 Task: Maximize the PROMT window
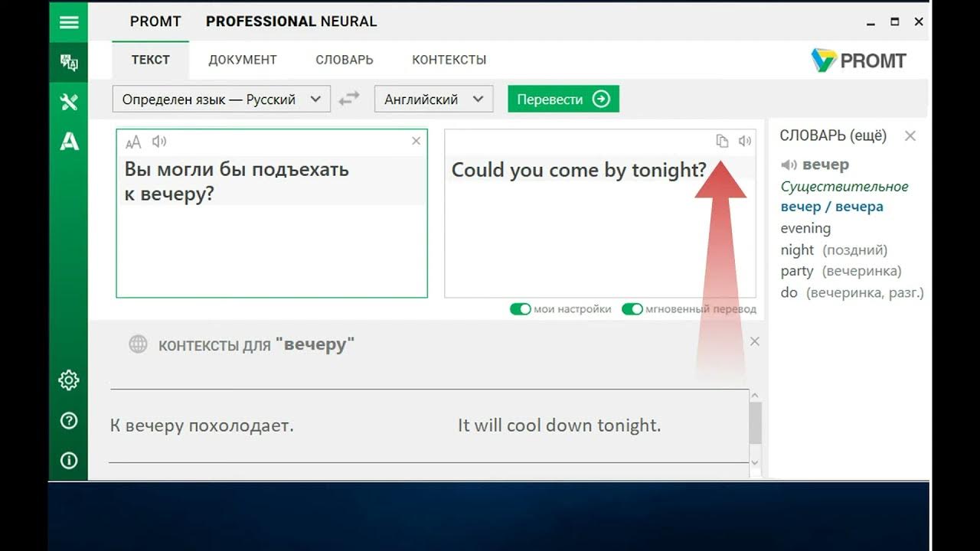tap(894, 22)
